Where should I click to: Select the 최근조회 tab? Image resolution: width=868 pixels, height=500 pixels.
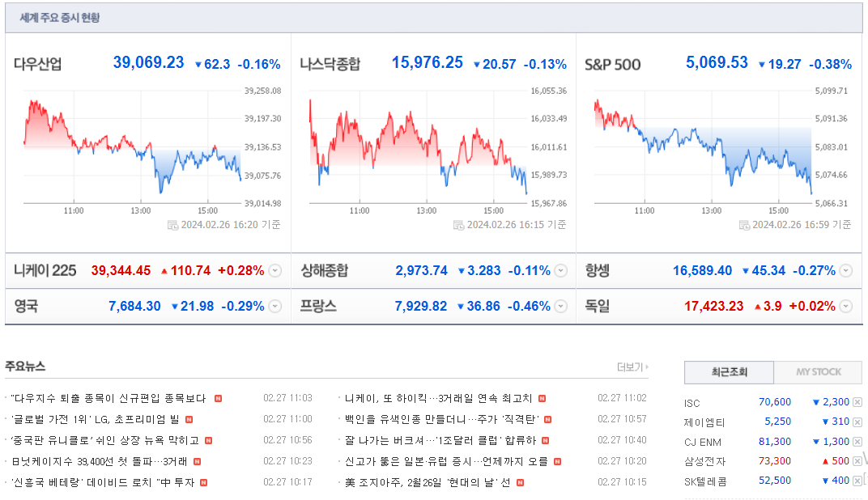[729, 372]
